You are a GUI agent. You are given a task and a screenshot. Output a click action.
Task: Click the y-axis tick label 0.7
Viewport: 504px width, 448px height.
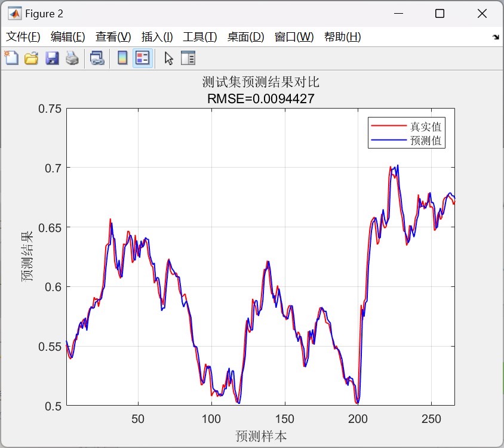coord(53,168)
